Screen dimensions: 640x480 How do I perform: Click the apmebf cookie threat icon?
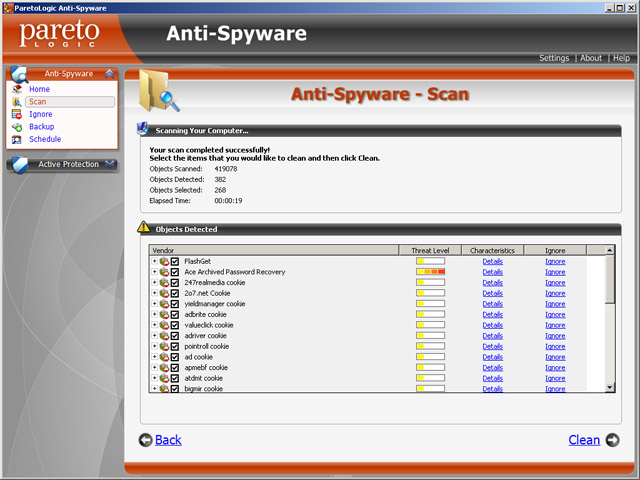164,367
